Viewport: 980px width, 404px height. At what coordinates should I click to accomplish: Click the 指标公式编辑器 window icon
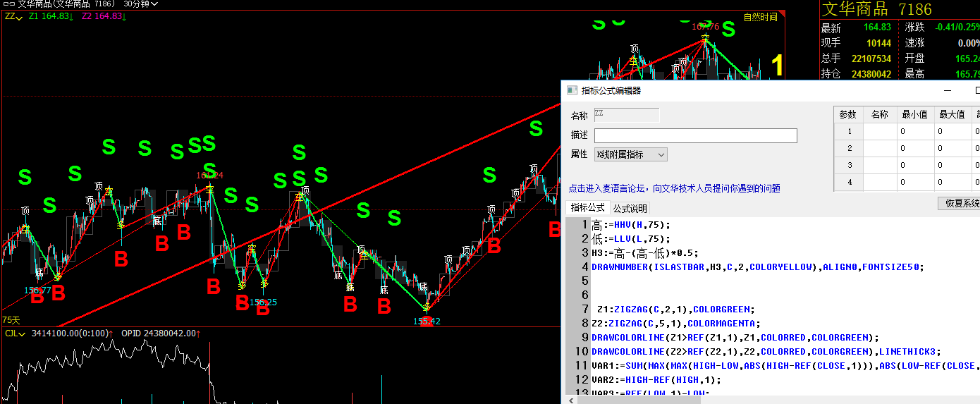pyautogui.click(x=572, y=90)
